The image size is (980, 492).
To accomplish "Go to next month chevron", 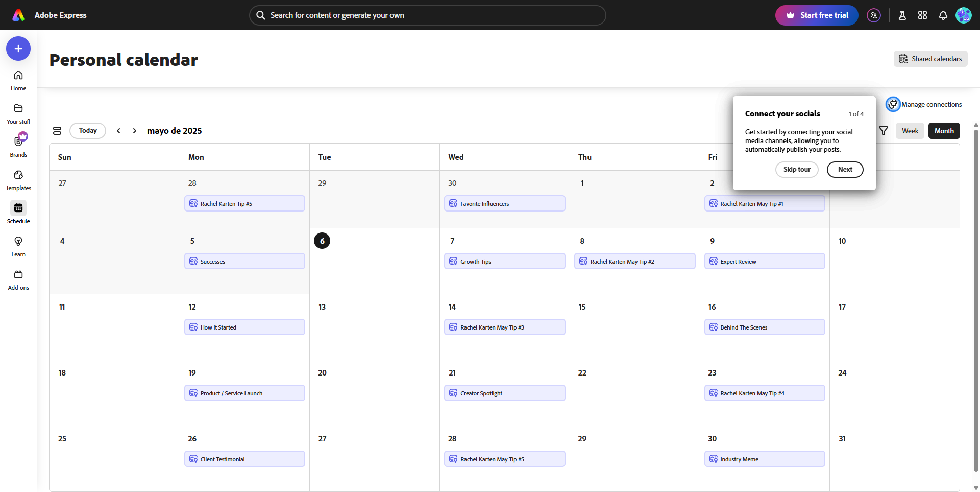I will coord(135,131).
